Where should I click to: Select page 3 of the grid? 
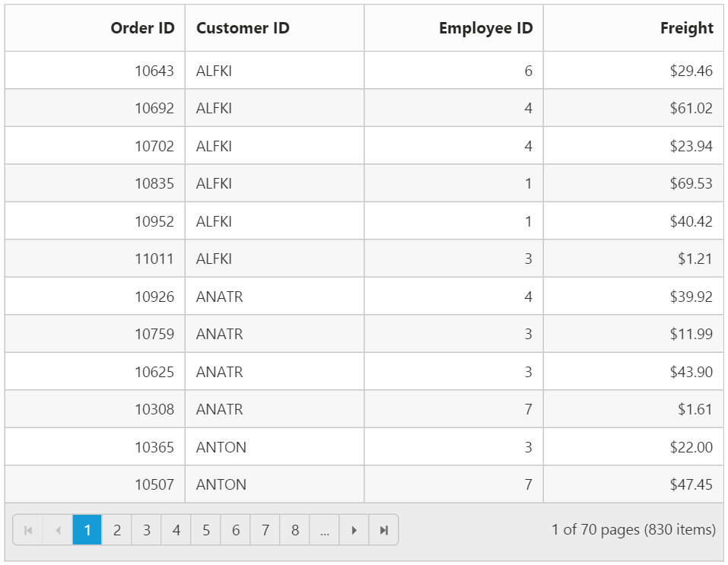click(x=147, y=530)
